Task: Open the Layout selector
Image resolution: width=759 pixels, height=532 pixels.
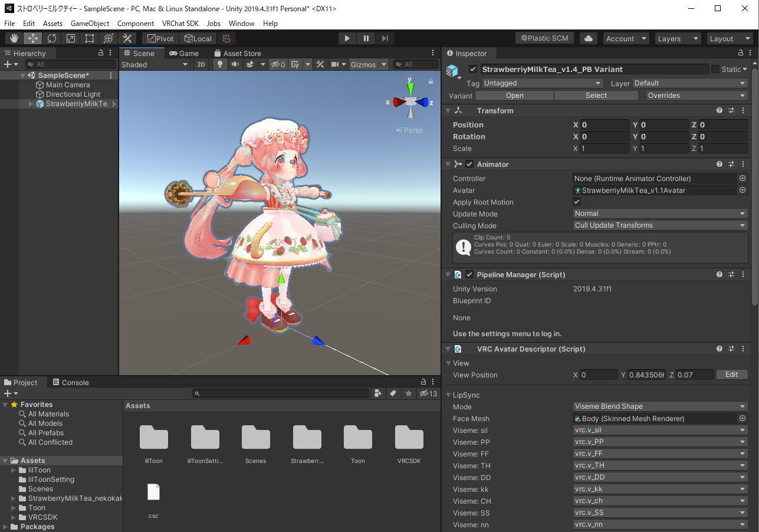Action: (729, 38)
